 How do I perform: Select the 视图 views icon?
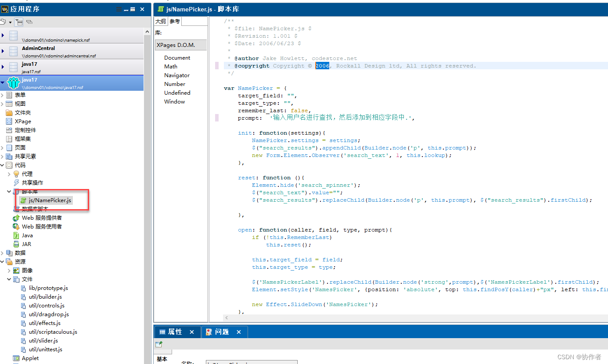[x=9, y=103]
